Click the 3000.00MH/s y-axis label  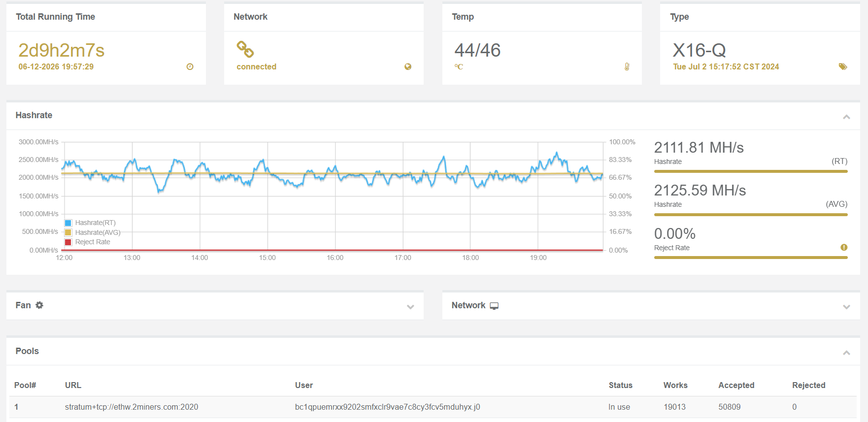[x=38, y=142]
